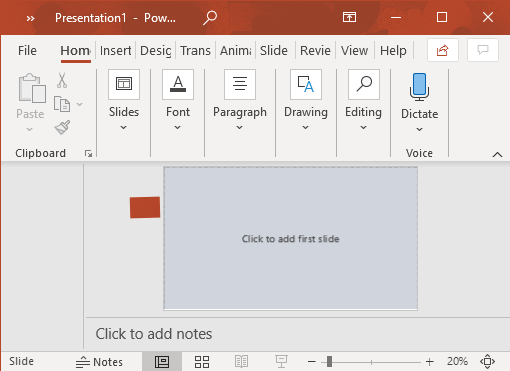This screenshot has width=510, height=371.
Task: Open Clipboard dialog launcher
Action: [x=88, y=153]
